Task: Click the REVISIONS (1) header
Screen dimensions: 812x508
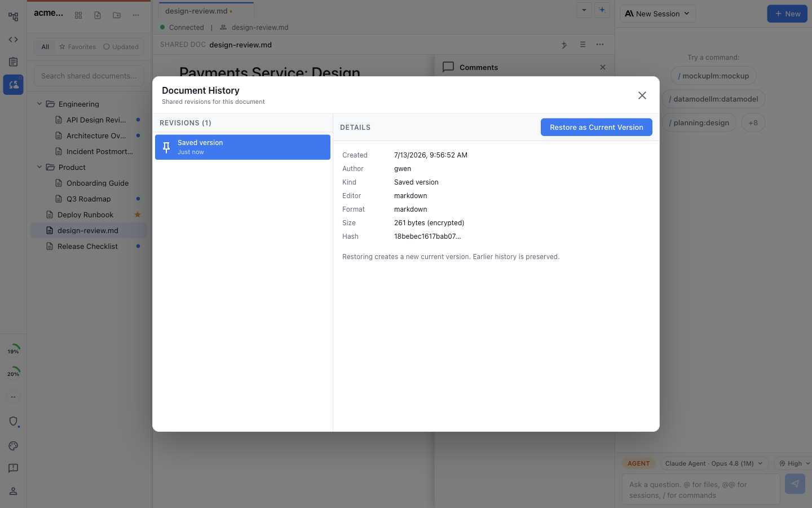Action: click(x=186, y=123)
